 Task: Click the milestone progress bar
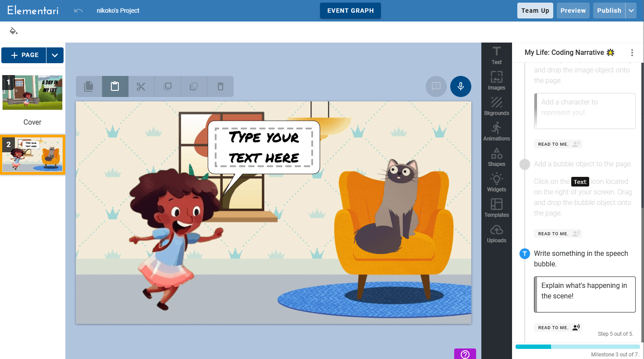(x=577, y=347)
